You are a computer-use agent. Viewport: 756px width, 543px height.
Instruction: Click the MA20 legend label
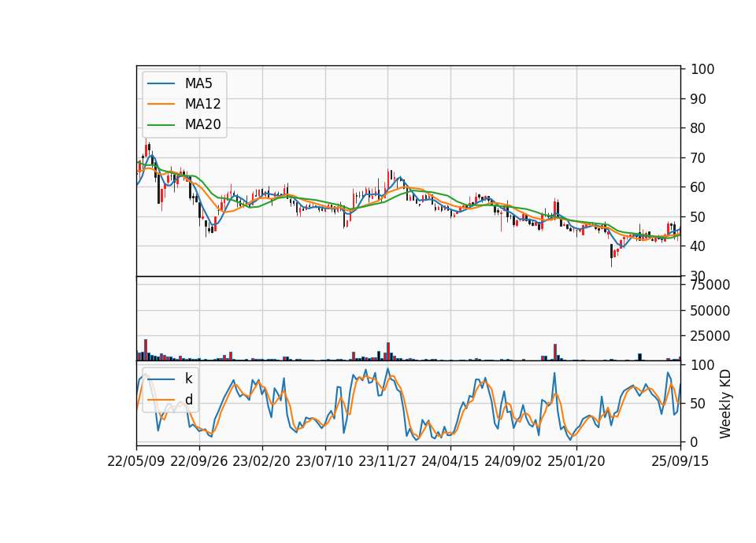click(202, 125)
